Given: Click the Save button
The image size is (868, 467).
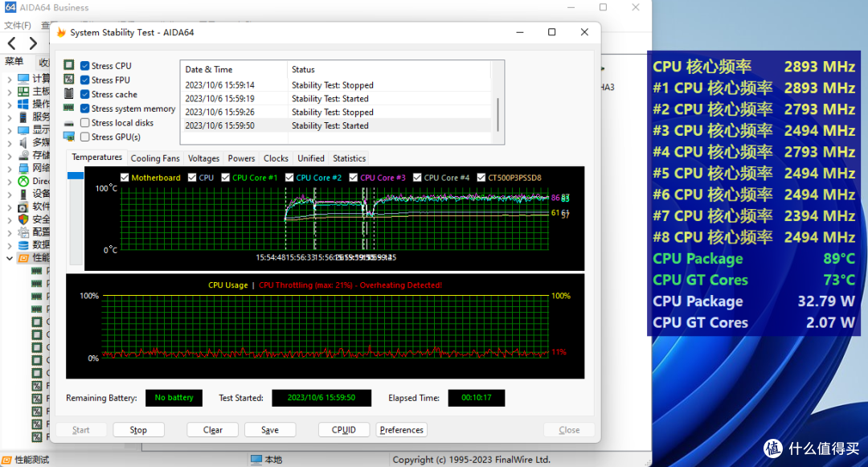Looking at the screenshot, I should click(270, 430).
